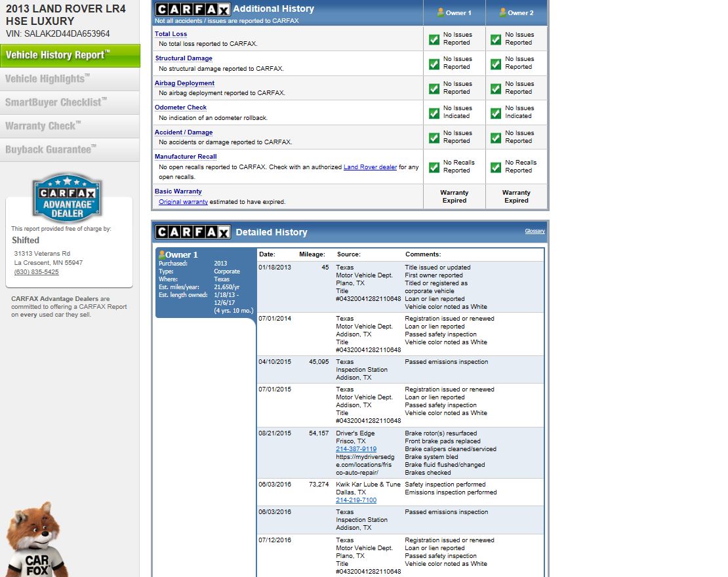Click the Accident / Damage green check for Owner 1
Screen dimensions: 728x577
tap(434, 138)
